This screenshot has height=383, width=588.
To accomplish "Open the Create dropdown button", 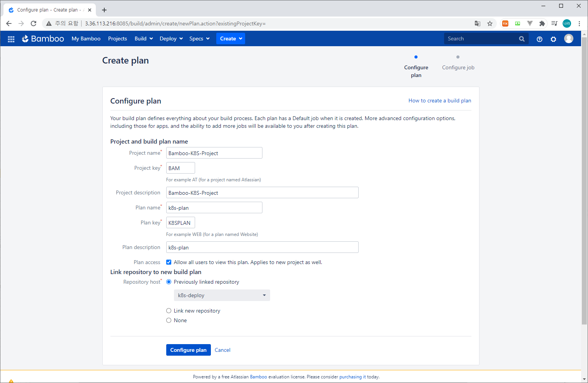I will (x=231, y=38).
